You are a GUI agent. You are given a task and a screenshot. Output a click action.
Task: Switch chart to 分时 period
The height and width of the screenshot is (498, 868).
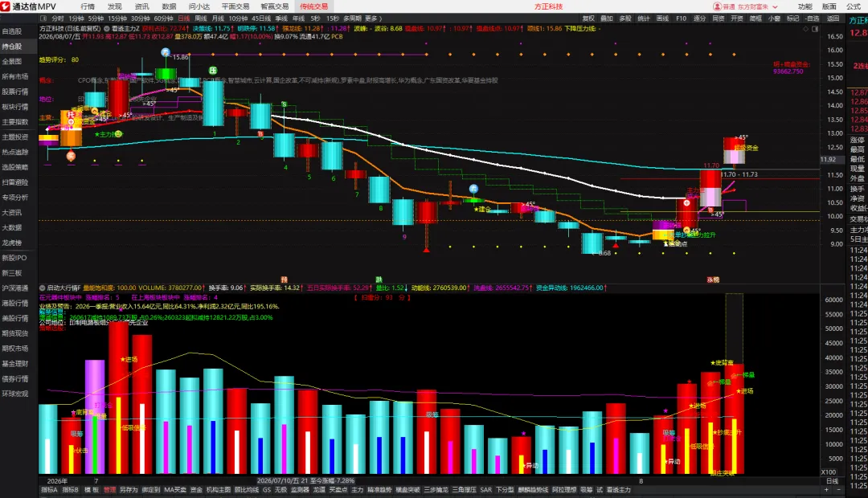click(58, 18)
